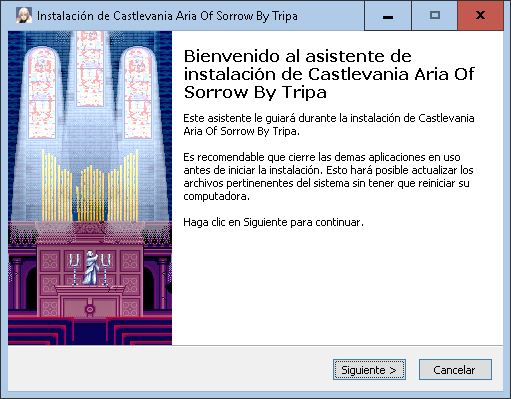Viewport: 511px width, 399px height.
Task: Click the window title 'Instalación de Castlevania Aria Of Sorrow'
Action: pyautogui.click(x=167, y=16)
